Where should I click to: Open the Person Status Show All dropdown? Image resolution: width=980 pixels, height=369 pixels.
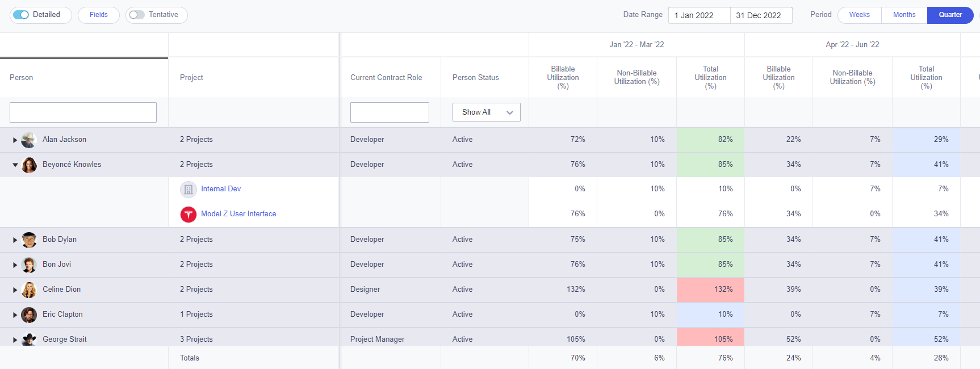pos(486,112)
